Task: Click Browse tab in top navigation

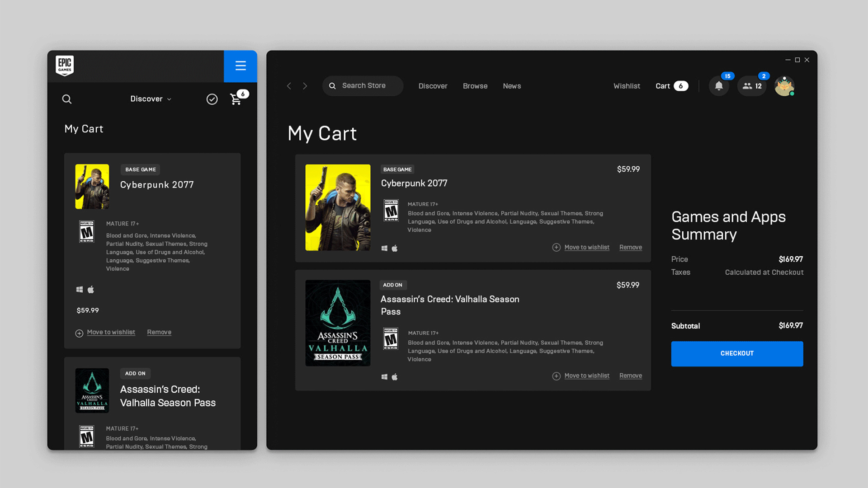Action: [475, 86]
